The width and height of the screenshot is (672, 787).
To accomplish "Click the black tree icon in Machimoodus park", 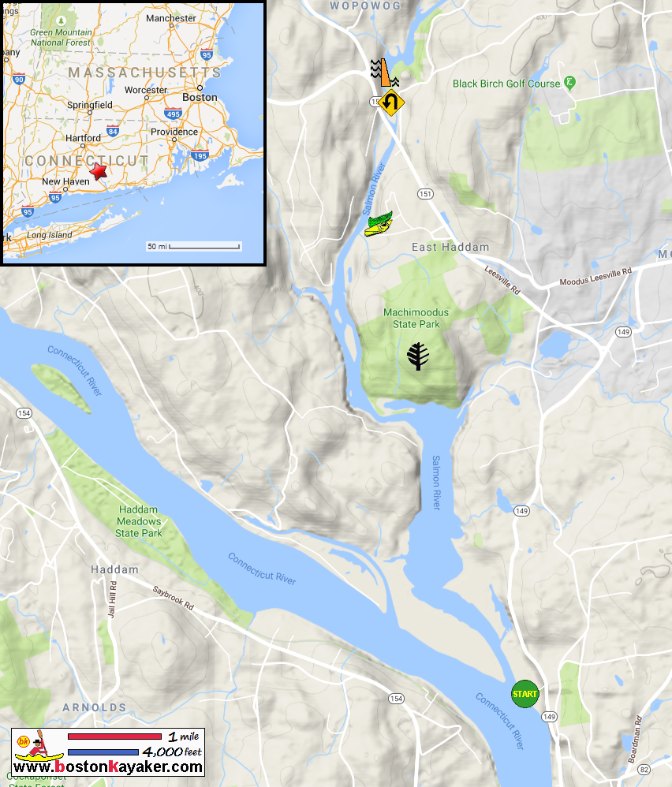I will pyautogui.click(x=417, y=356).
